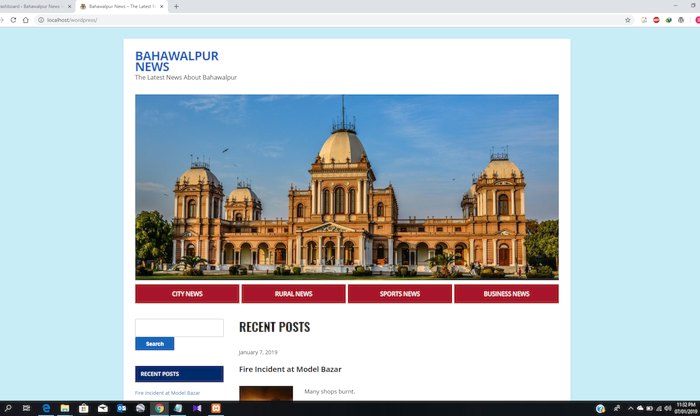Open File Explorer from the taskbar
Viewport: 700px width, 416px height.
[x=65, y=408]
